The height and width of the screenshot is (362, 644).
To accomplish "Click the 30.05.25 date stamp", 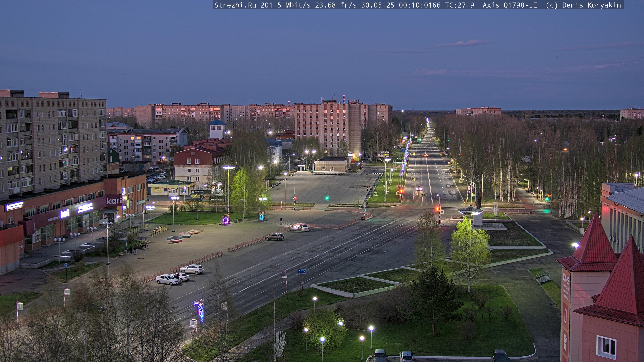I will (378, 5).
